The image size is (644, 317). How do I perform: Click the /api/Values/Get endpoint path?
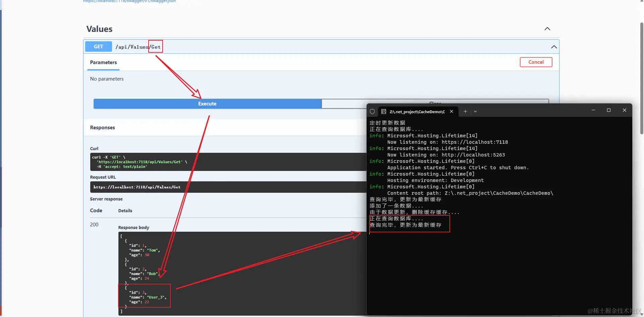tap(138, 47)
